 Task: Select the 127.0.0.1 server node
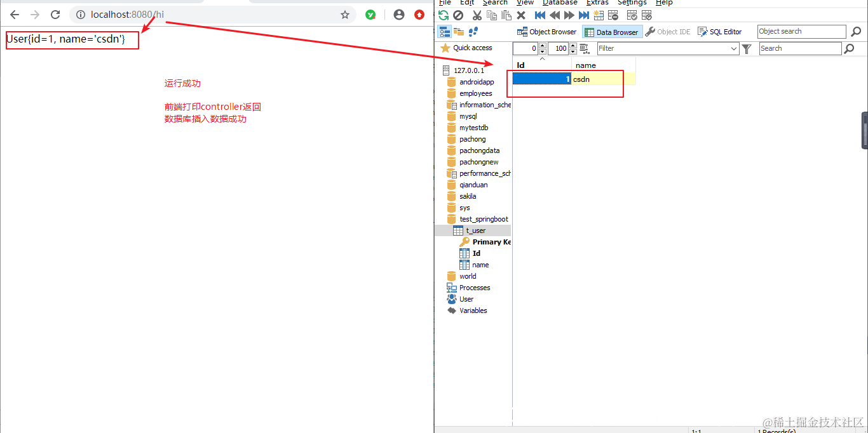[469, 70]
